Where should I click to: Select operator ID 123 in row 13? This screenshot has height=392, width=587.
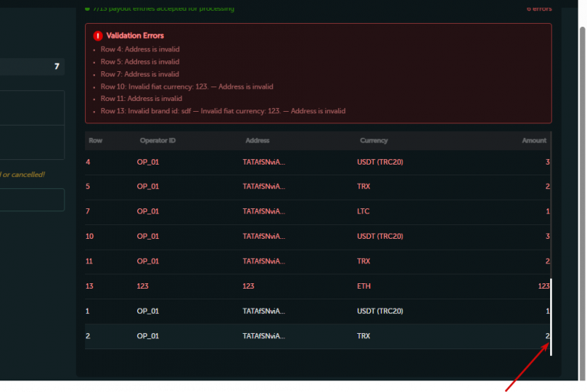point(143,286)
